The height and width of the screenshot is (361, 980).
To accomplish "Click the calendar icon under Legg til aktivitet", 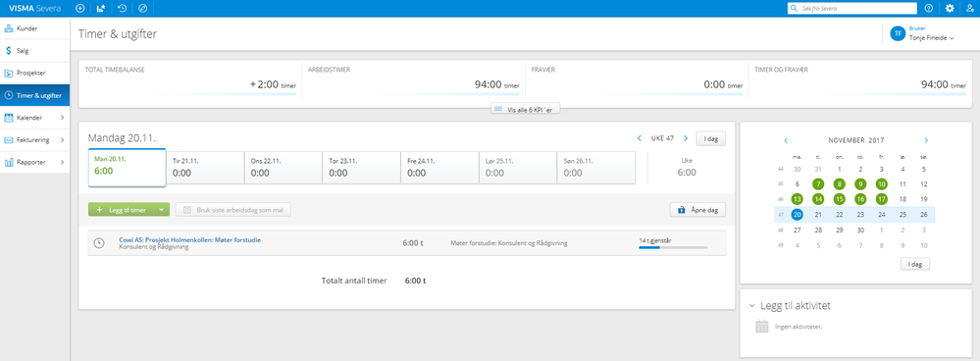I will 761,326.
